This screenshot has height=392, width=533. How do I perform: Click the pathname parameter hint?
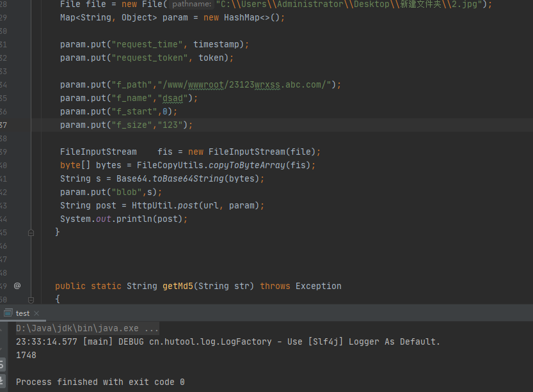191,4
